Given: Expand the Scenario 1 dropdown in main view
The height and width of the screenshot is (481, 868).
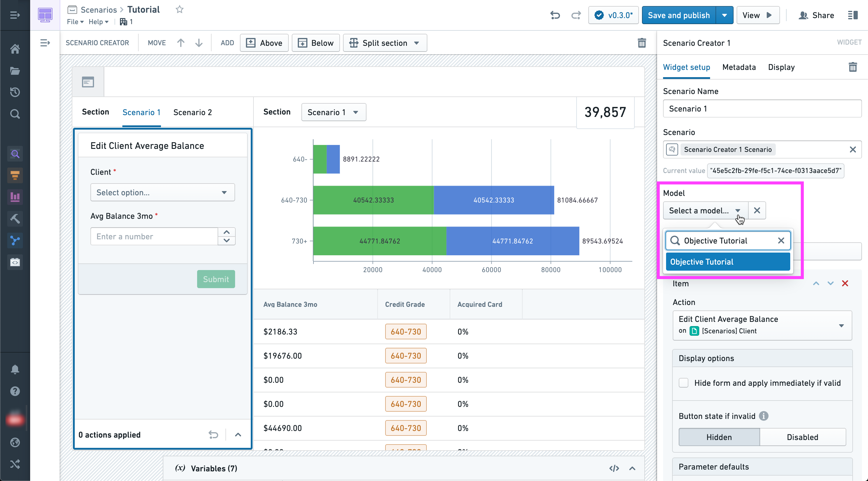Looking at the screenshot, I should 332,112.
